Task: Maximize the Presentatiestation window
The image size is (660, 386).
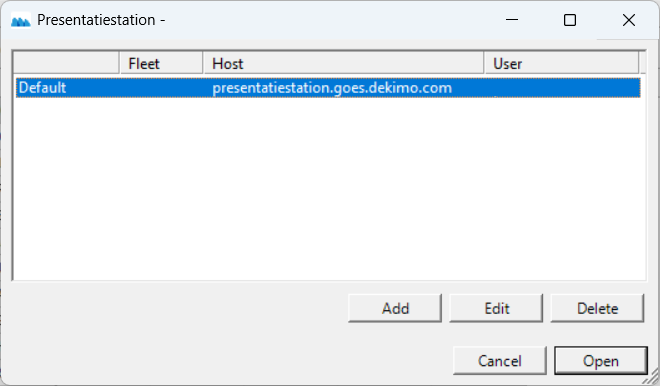Action: 570,20
